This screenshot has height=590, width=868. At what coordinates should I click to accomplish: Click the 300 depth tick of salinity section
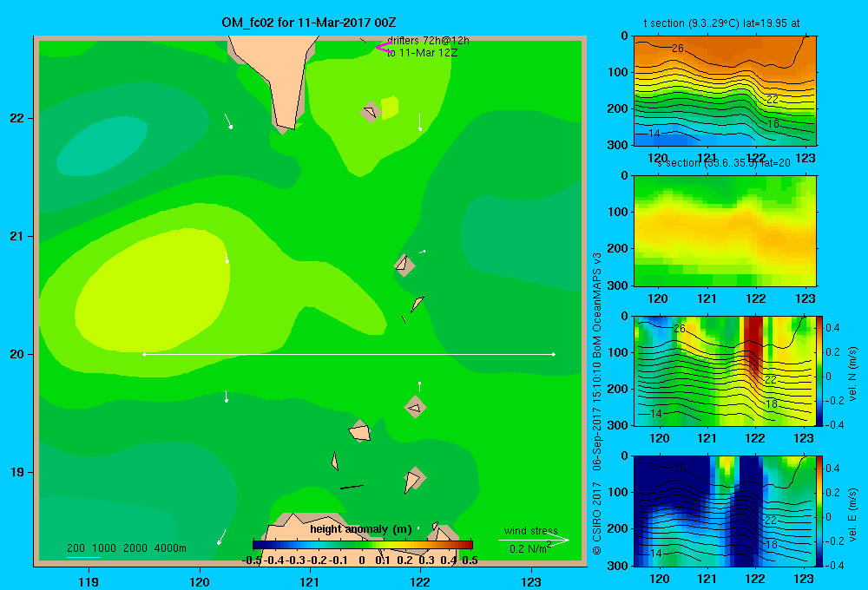pos(618,285)
